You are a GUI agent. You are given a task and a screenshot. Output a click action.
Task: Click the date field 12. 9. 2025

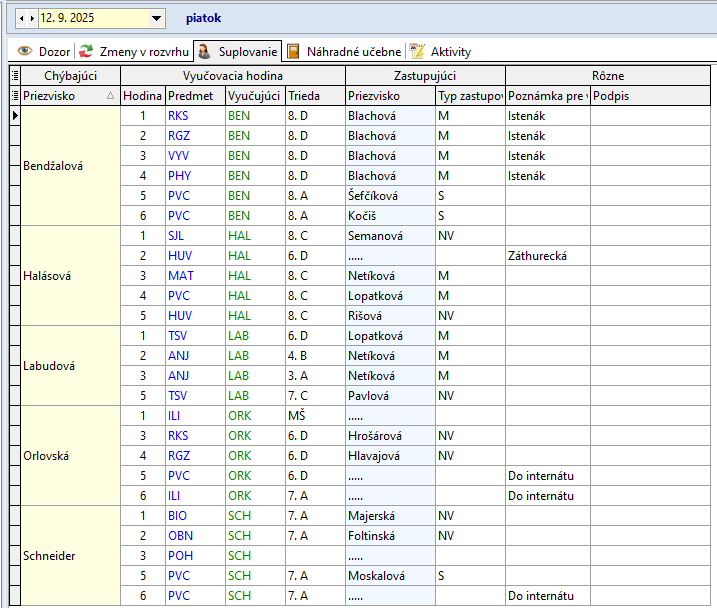[93, 18]
